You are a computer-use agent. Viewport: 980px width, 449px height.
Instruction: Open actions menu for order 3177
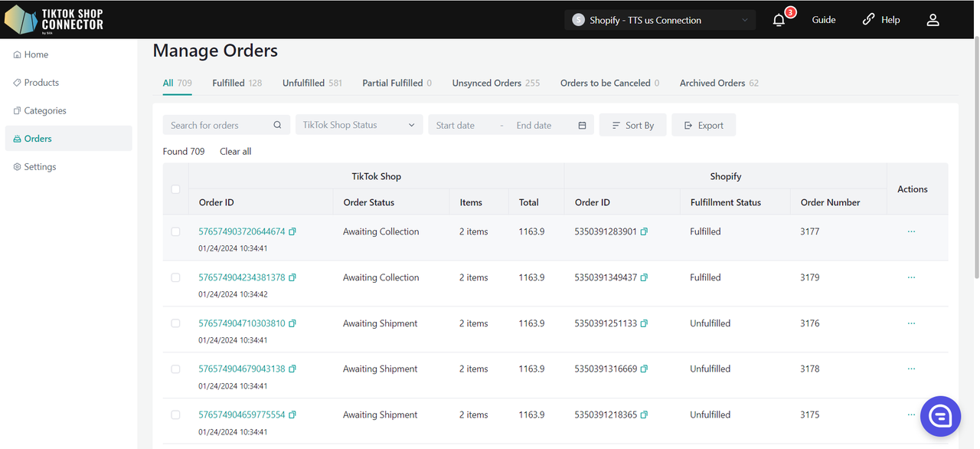coord(911,231)
